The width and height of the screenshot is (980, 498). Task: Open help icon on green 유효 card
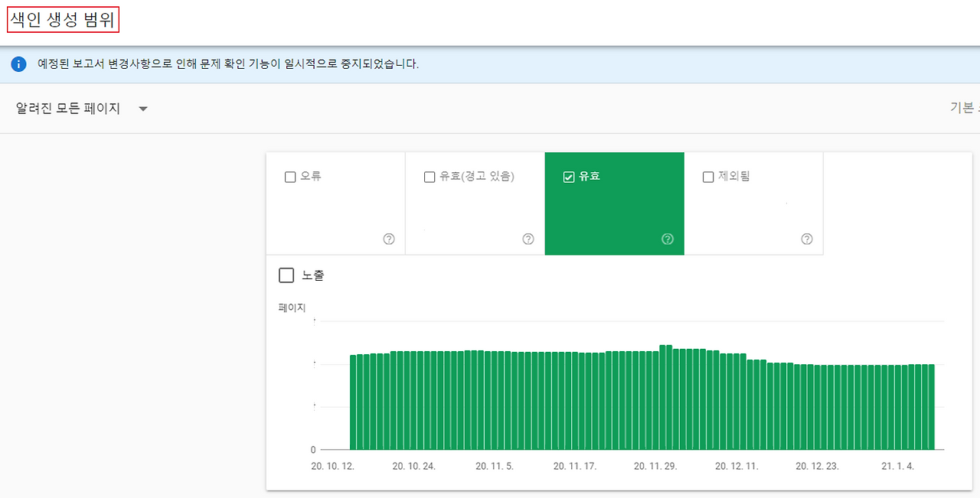point(668,239)
